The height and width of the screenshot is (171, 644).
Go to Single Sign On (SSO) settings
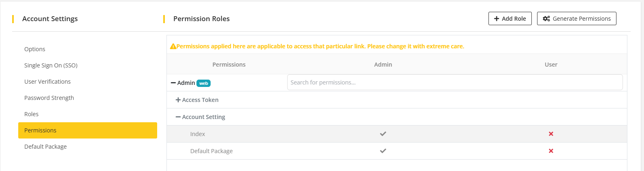coord(51,65)
